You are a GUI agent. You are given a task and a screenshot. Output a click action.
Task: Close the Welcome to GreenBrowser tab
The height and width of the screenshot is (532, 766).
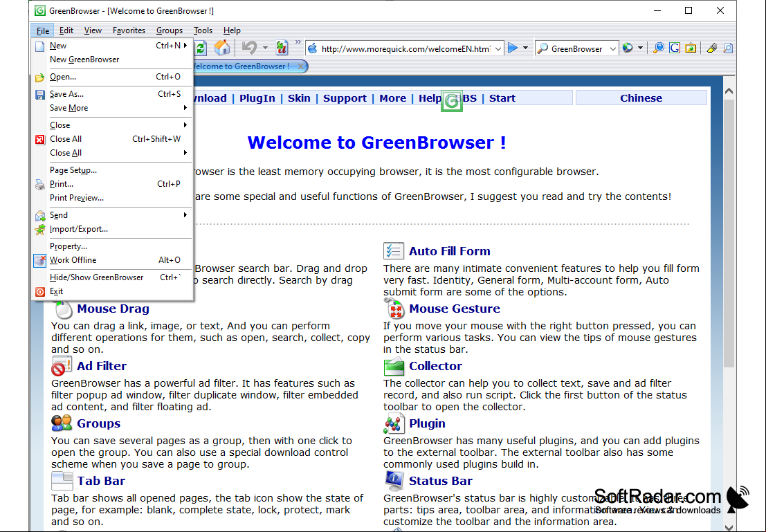pyautogui.click(x=301, y=66)
